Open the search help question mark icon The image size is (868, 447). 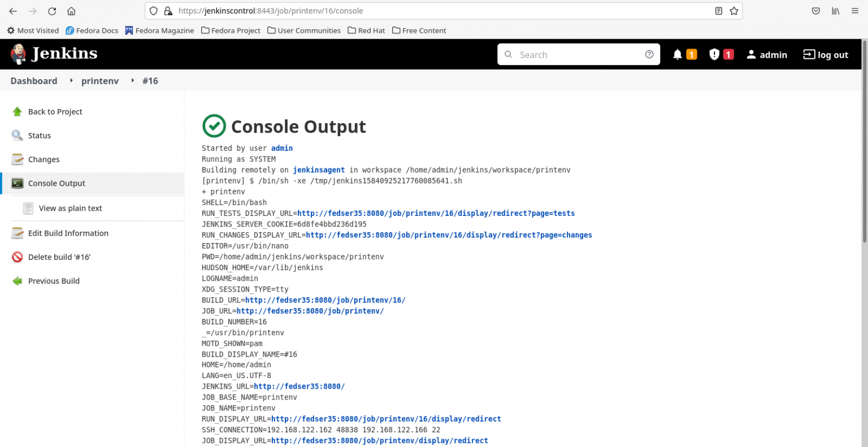(x=649, y=54)
